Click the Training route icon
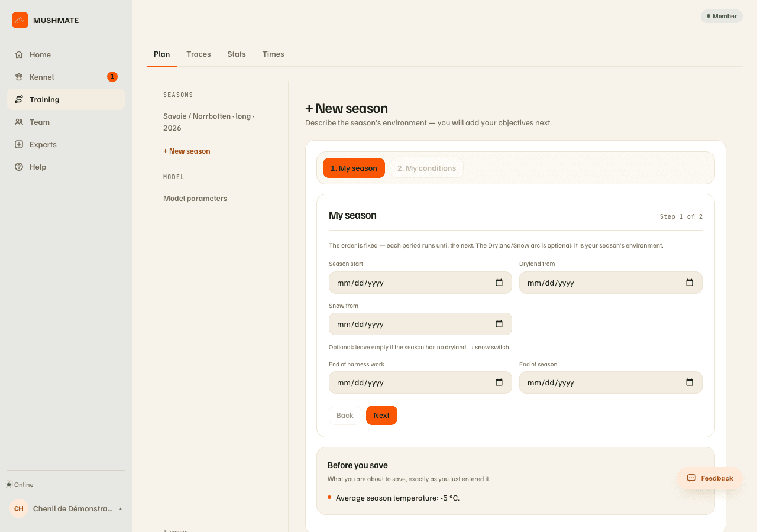The image size is (757, 532). pos(19,99)
